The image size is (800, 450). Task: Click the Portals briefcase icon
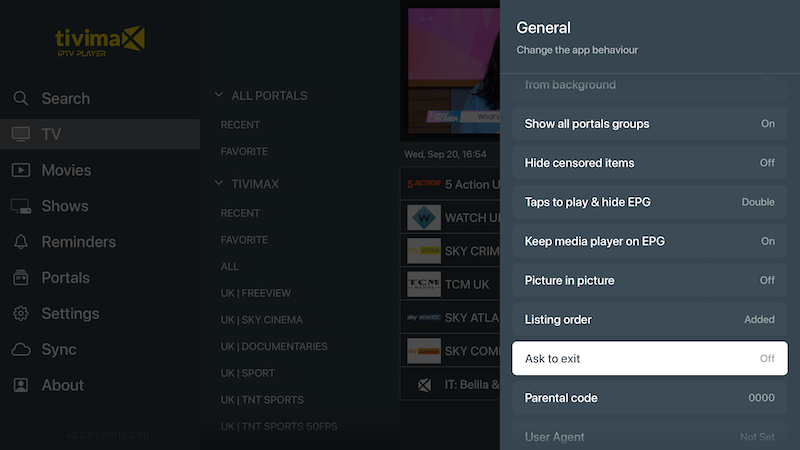[21, 278]
